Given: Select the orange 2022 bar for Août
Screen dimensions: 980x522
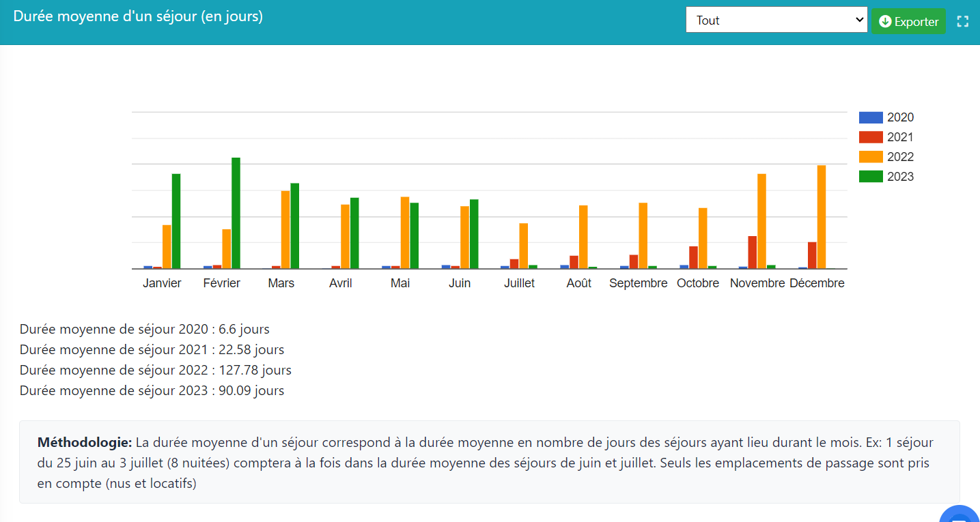Looking at the screenshot, I should 583,237.
